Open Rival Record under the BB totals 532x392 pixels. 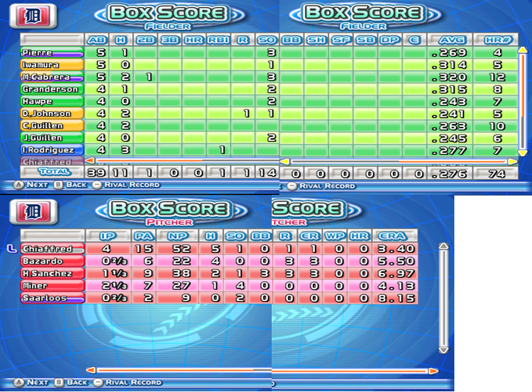click(321, 186)
